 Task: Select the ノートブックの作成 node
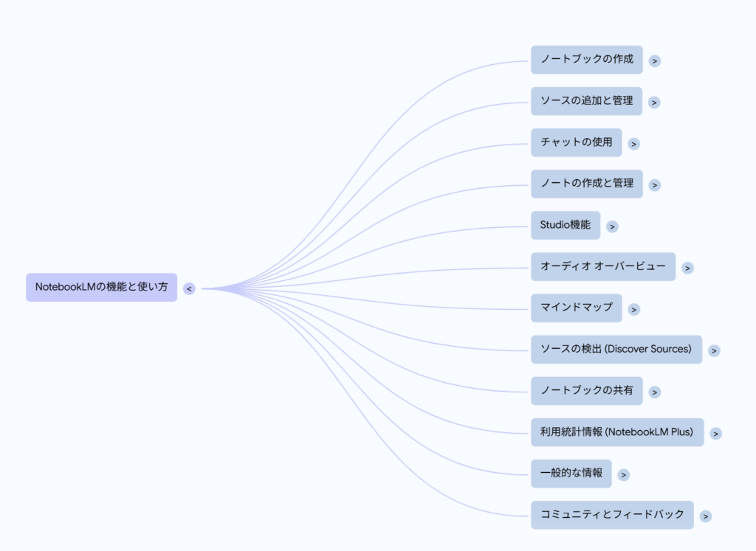coord(587,60)
